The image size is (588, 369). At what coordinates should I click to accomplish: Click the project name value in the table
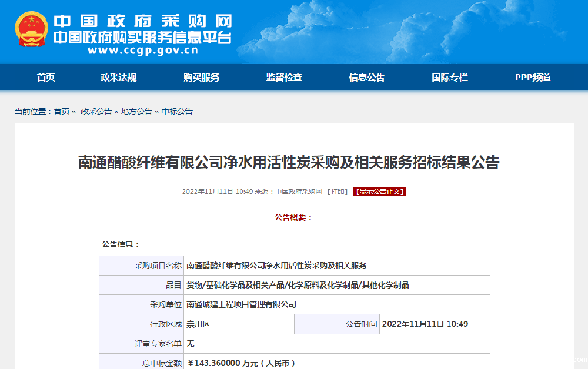[x=276, y=266]
